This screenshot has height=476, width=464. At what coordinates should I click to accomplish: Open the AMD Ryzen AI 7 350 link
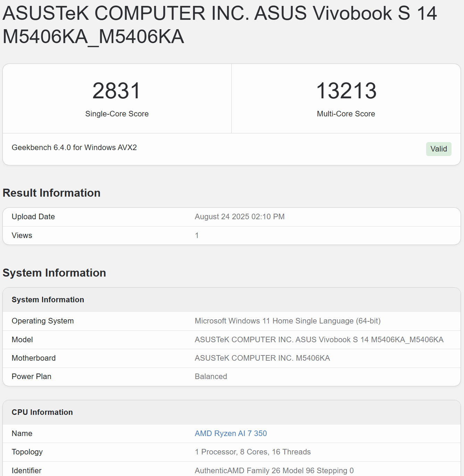(x=231, y=433)
